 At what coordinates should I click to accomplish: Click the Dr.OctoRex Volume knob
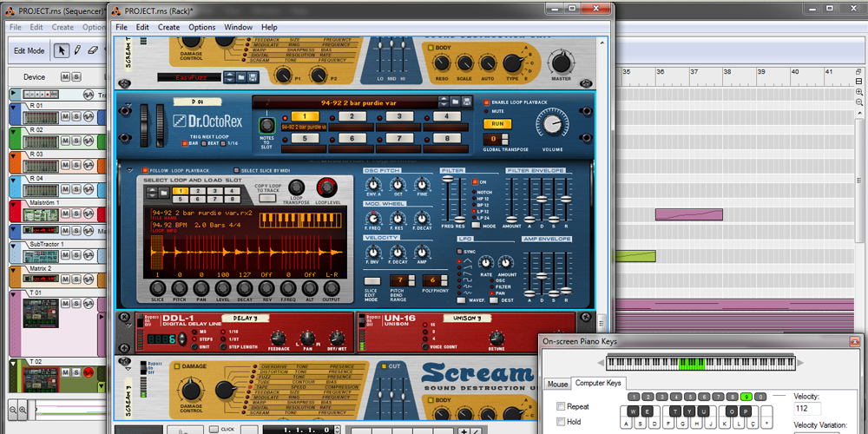[x=552, y=124]
